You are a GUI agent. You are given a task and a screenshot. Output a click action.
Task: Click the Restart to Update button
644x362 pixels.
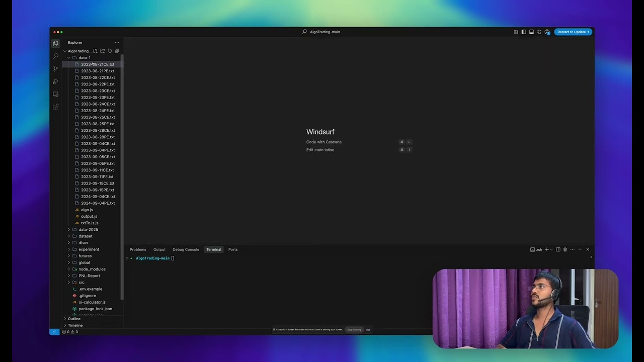573,32
